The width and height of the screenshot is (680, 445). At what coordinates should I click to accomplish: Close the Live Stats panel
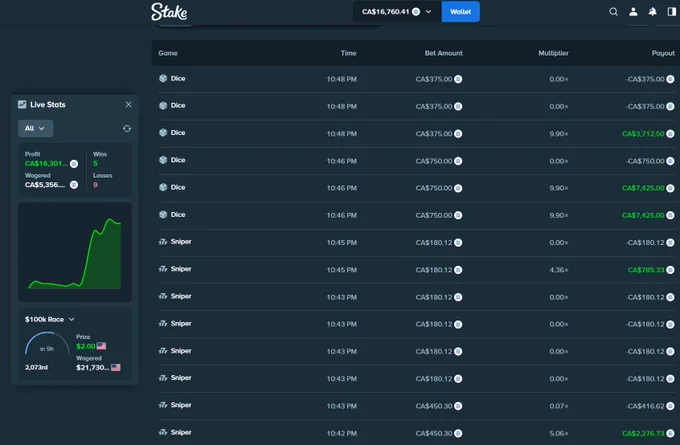coord(128,105)
